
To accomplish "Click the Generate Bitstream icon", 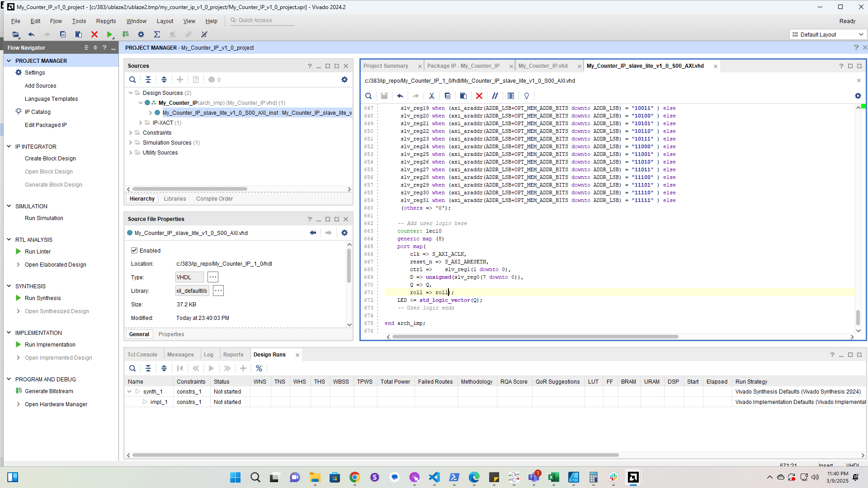I will point(19,391).
